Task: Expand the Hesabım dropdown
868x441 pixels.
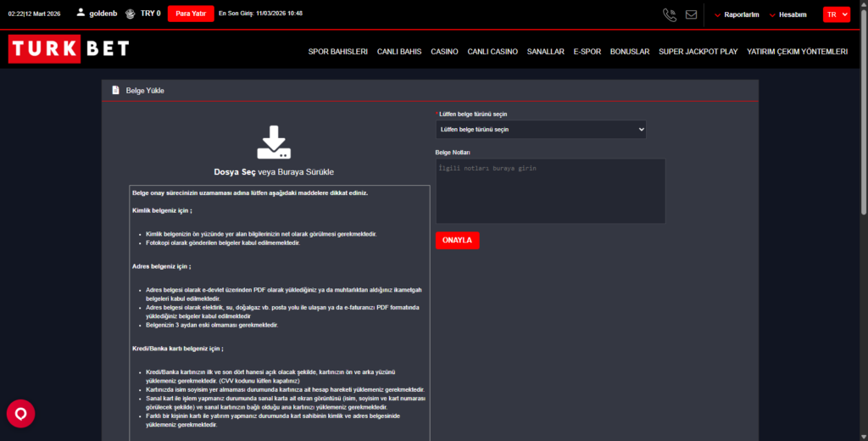Action: click(787, 14)
